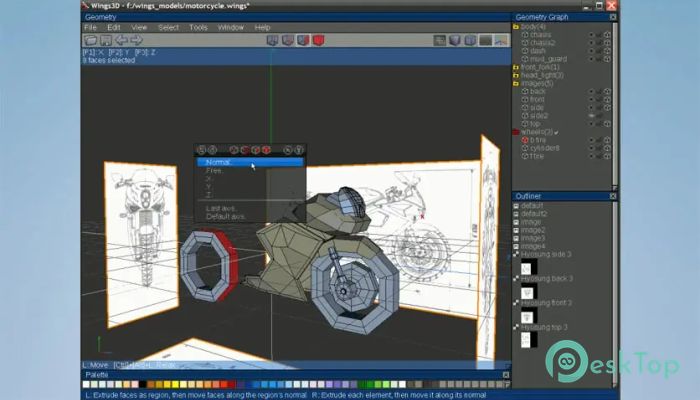The image size is (700, 400).
Task: Toggle visibility eye of dash
Action: pos(592,51)
